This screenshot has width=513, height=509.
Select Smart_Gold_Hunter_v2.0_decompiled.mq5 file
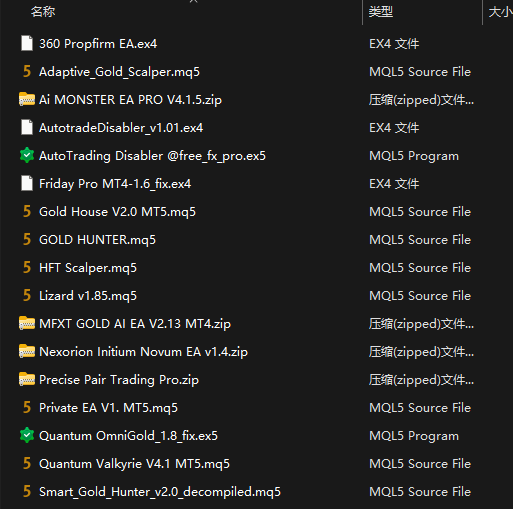160,492
